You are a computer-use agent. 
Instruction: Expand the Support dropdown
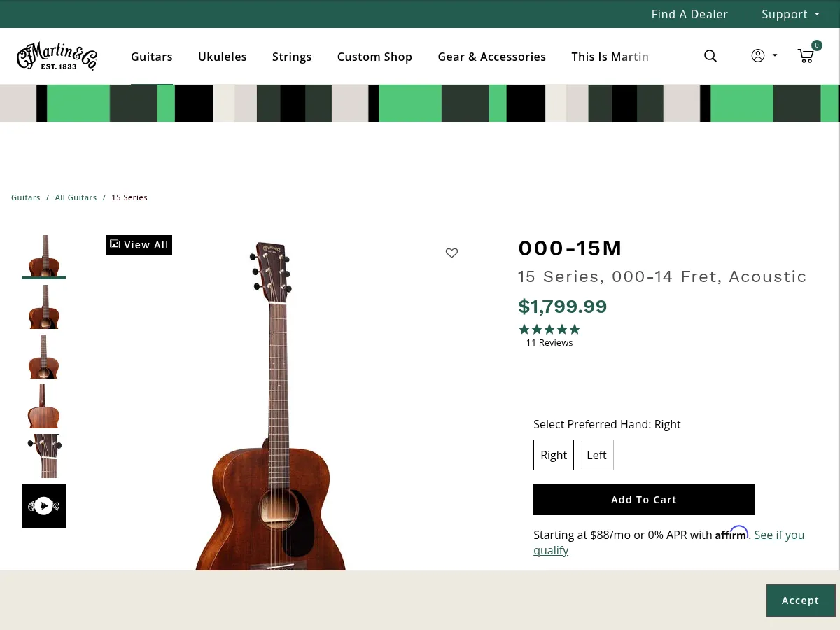click(790, 14)
